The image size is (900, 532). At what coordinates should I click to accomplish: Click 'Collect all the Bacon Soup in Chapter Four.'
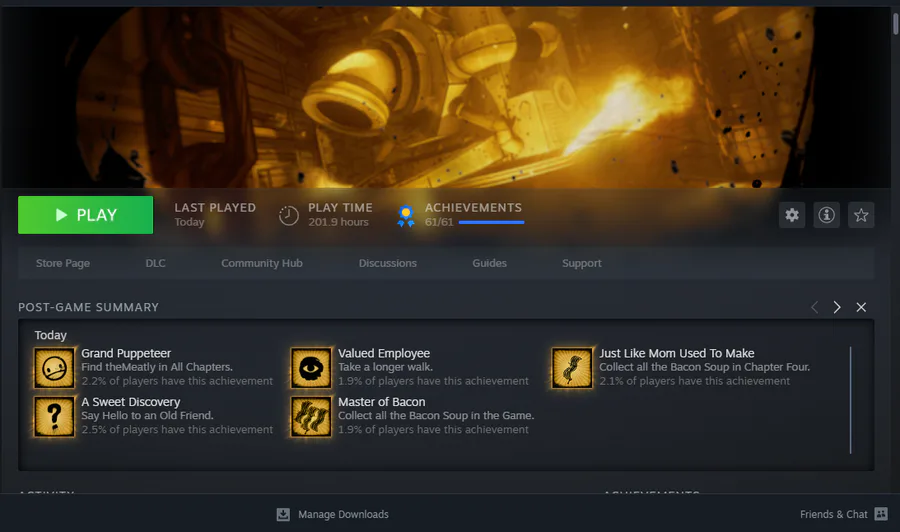(x=704, y=367)
